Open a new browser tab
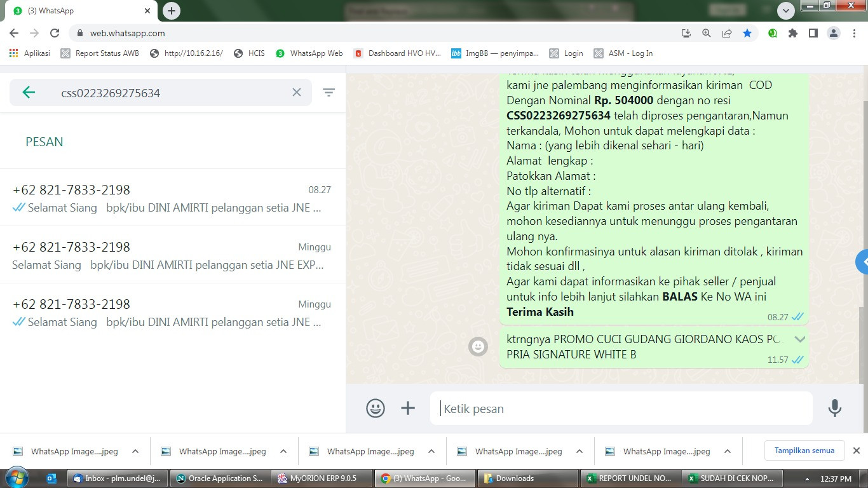Viewport: 868px width, 488px height. [x=172, y=11]
